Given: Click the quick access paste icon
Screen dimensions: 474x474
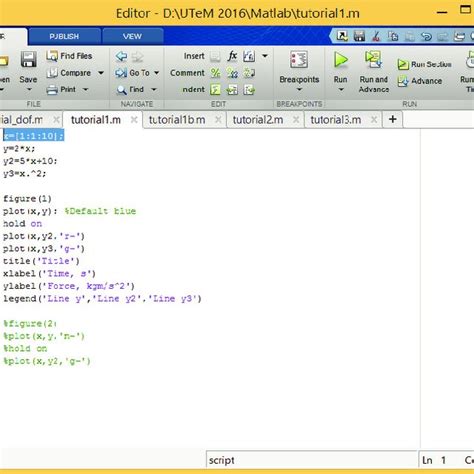Looking at the screenshot, I should tap(410, 36).
